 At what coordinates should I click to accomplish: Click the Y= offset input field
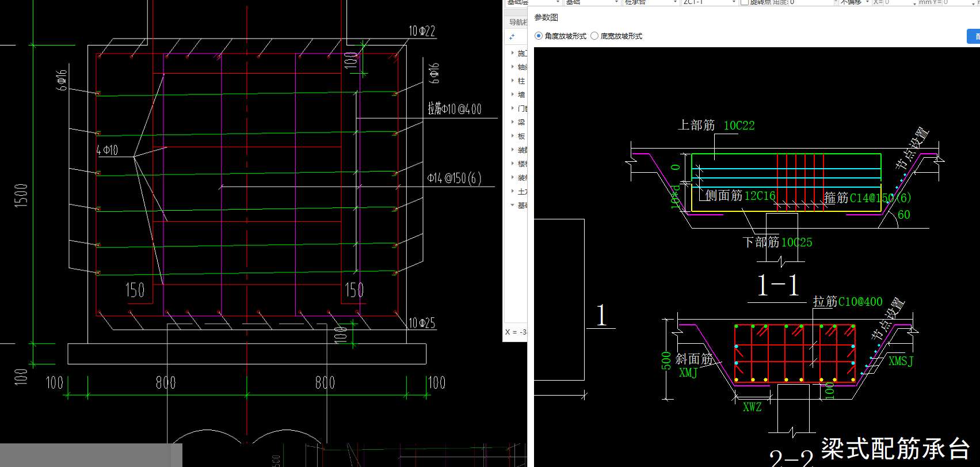pyautogui.click(x=960, y=2)
